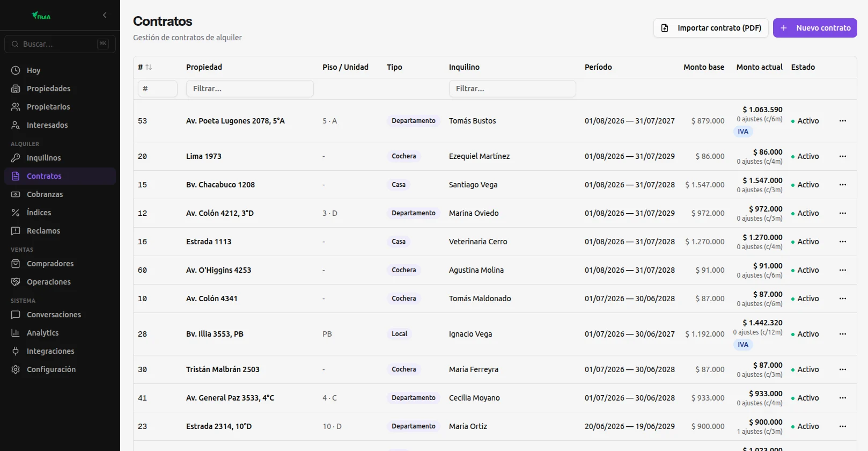Click the Configuración gear icon

tap(16, 369)
